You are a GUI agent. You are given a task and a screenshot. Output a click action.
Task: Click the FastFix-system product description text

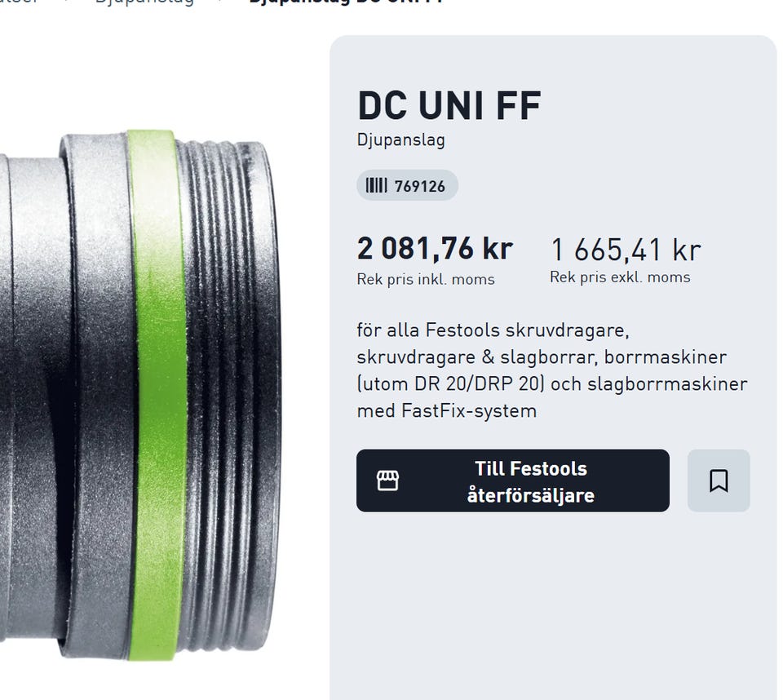[552, 370]
